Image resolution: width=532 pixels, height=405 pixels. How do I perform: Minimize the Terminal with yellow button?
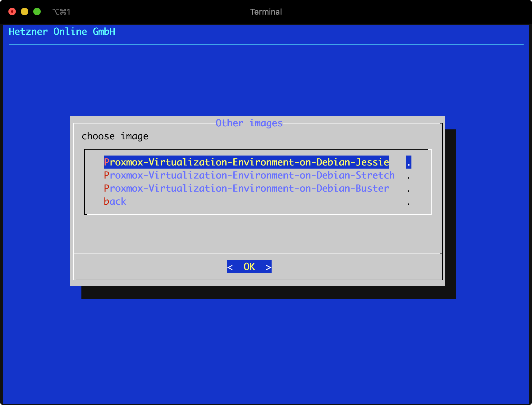25,12
